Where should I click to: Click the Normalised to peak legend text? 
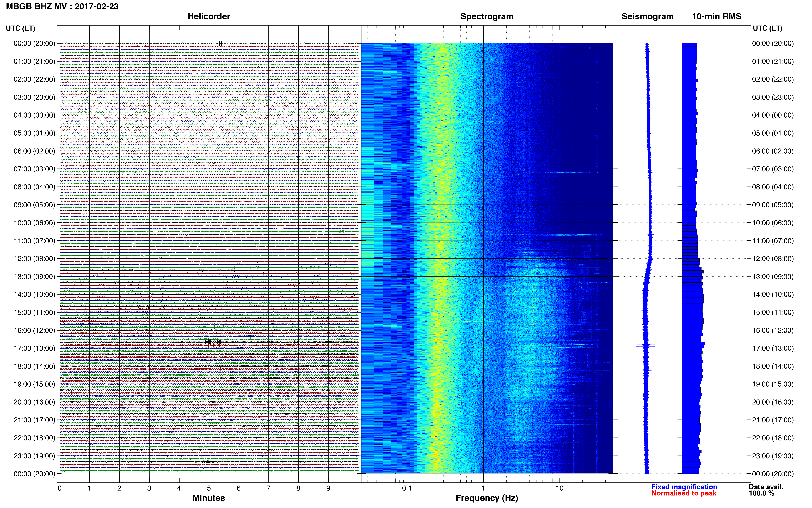tap(684, 493)
